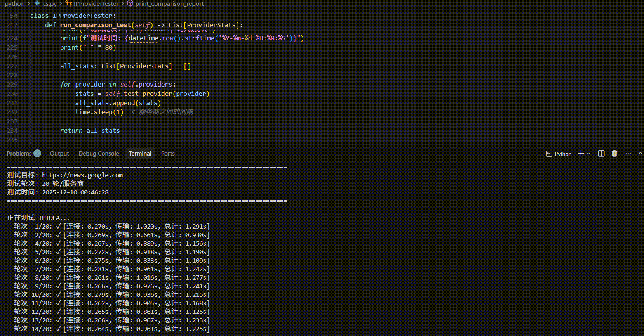Click the IPProviderTester class symbol icon
This screenshot has height=336, width=644.
point(69,3)
